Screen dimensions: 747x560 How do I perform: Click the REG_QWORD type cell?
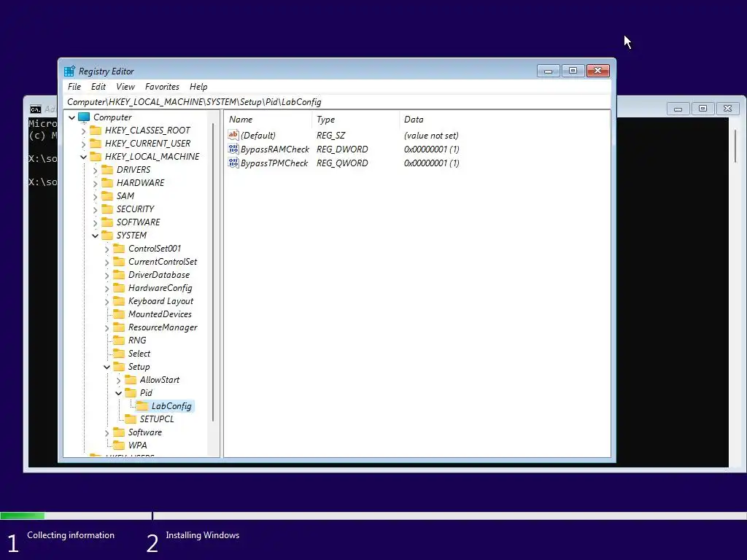click(x=342, y=163)
